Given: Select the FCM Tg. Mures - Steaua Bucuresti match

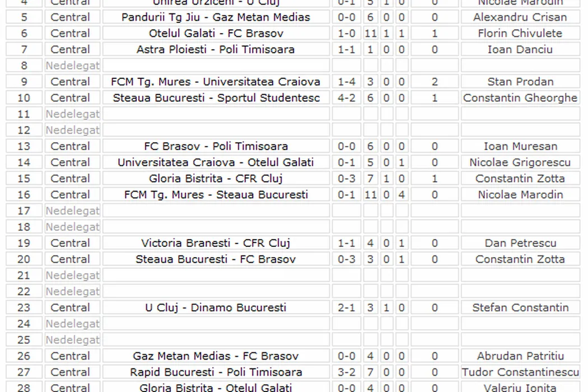Looking at the screenshot, I should click(216, 195).
